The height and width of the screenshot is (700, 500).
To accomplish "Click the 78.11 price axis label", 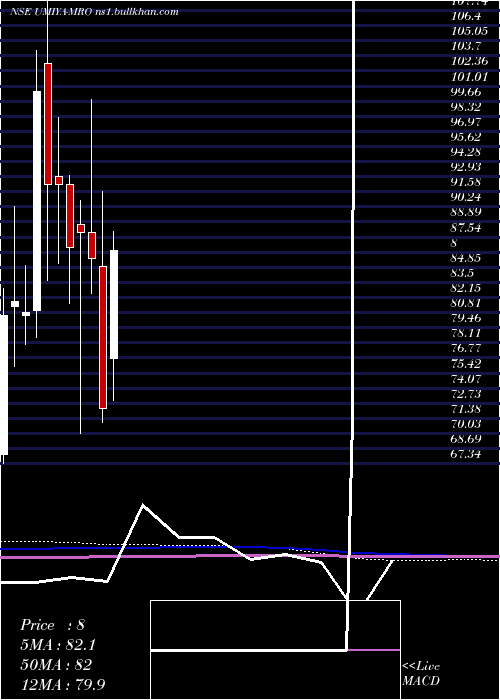I will [467, 334].
